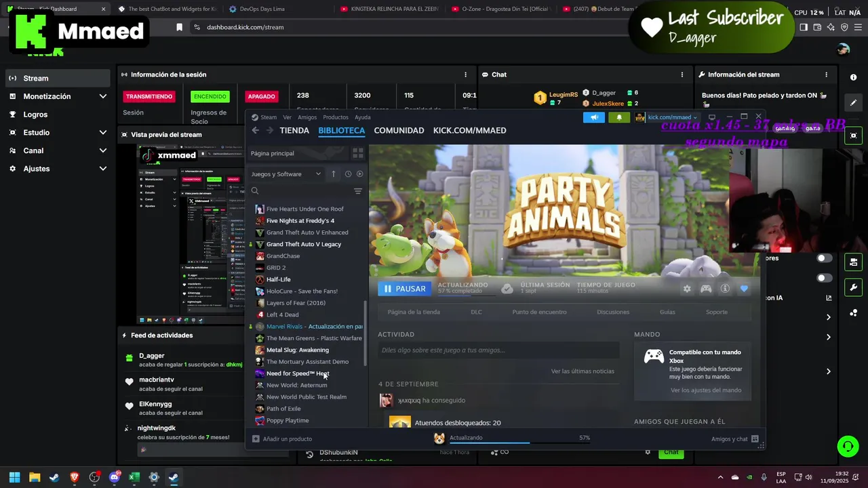
Task: Open Información del stream options menu
Action: click(x=826, y=75)
